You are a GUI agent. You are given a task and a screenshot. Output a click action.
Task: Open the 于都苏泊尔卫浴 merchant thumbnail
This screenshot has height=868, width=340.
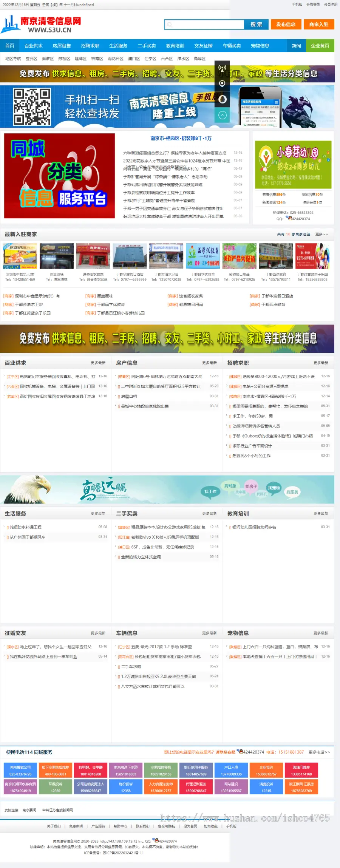pos(166,256)
